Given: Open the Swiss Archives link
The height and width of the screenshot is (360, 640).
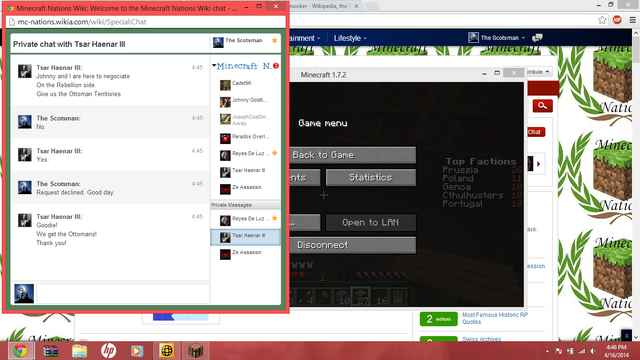Looking at the screenshot, I should (482, 339).
